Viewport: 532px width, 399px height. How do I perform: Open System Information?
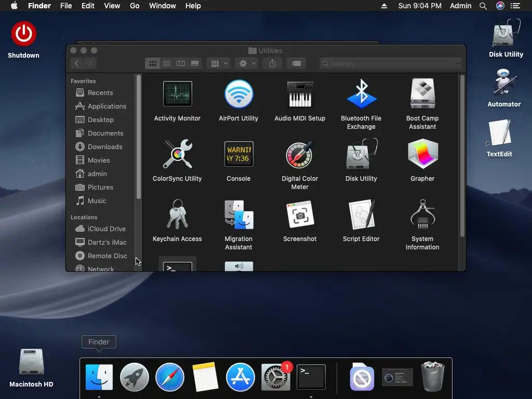422,215
